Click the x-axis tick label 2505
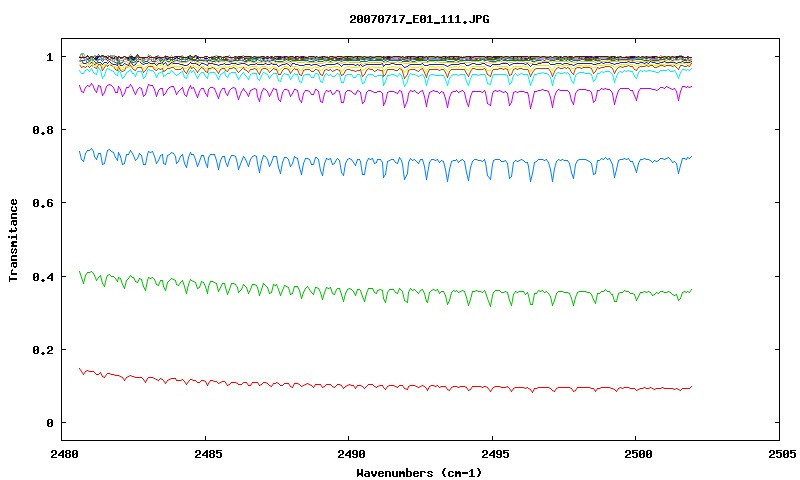Image resolution: width=800 pixels, height=480 pixels. [782, 453]
